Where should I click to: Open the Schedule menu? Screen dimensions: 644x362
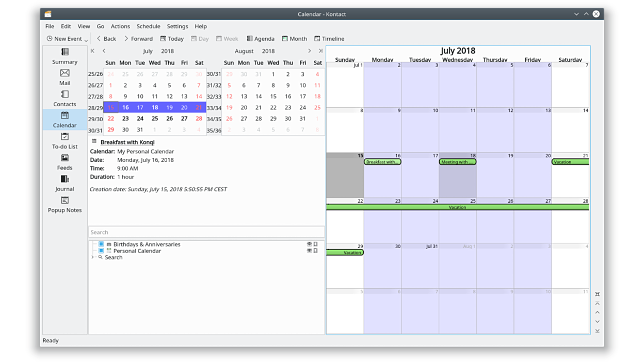click(x=148, y=26)
